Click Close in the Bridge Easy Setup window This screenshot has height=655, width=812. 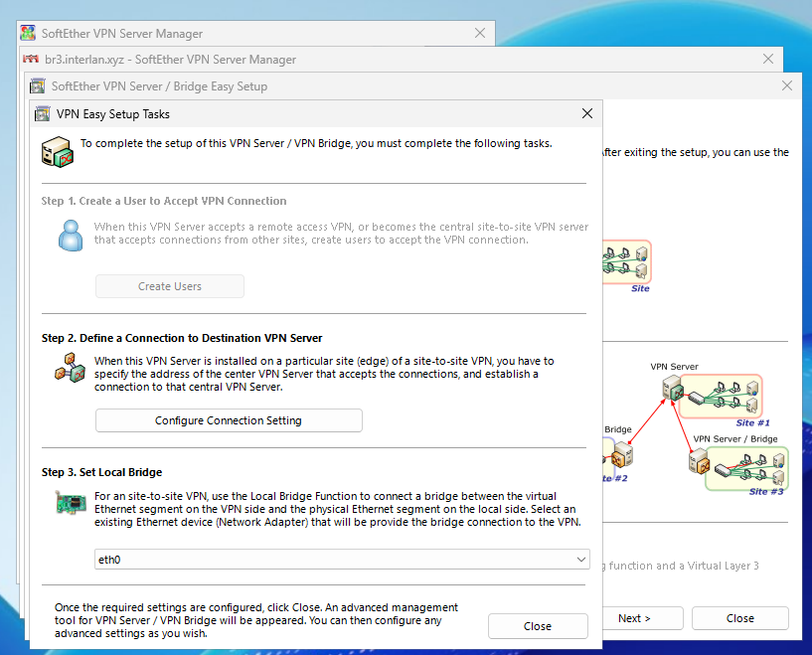(740, 618)
